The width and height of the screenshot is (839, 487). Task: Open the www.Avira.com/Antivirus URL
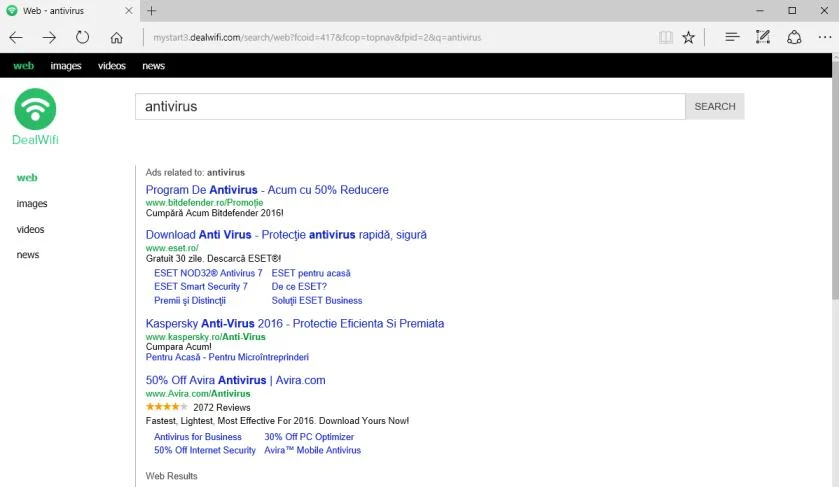pyautogui.click(x=198, y=393)
